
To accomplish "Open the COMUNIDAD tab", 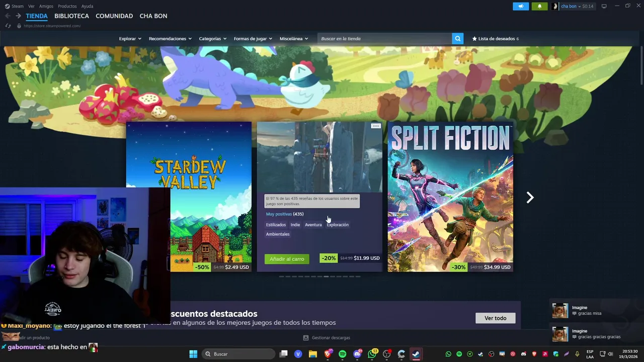I will (x=114, y=16).
